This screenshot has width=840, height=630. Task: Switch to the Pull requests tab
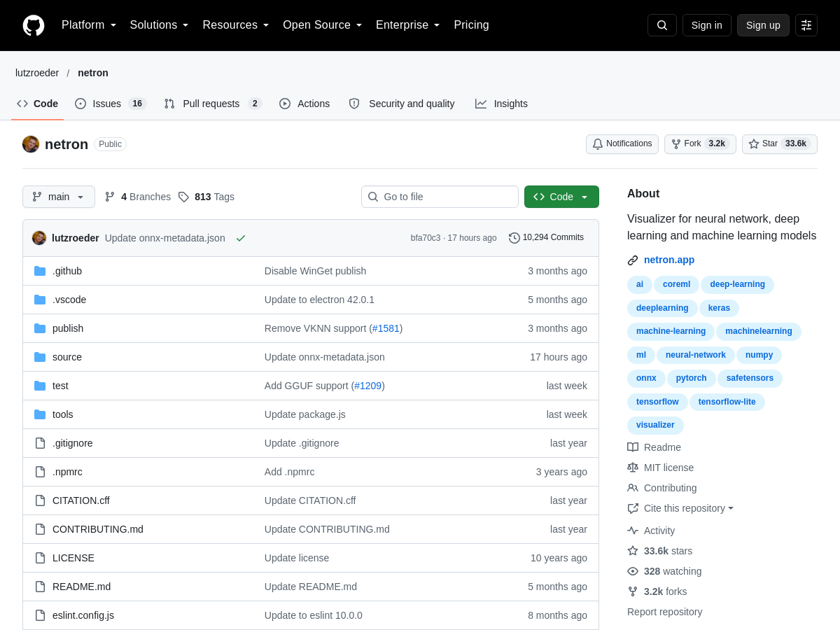213,104
